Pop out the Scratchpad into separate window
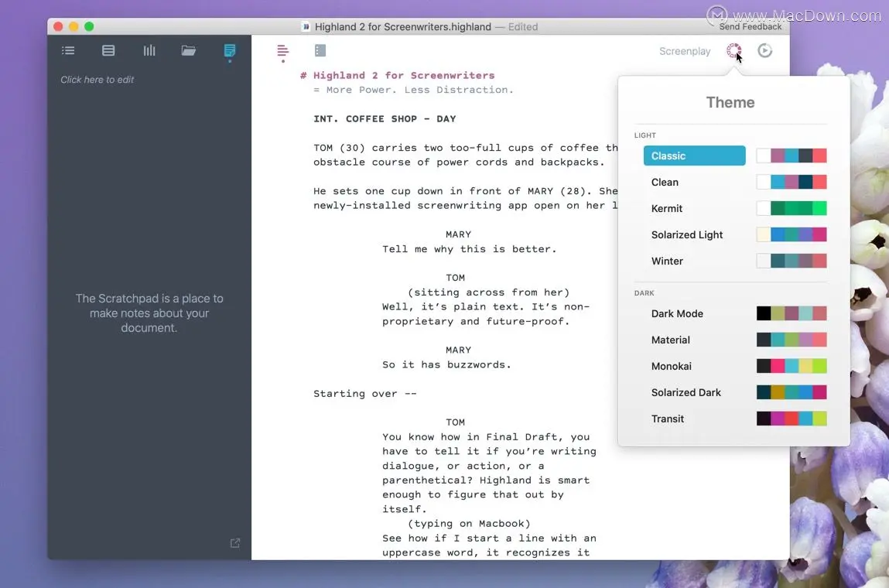 click(235, 543)
